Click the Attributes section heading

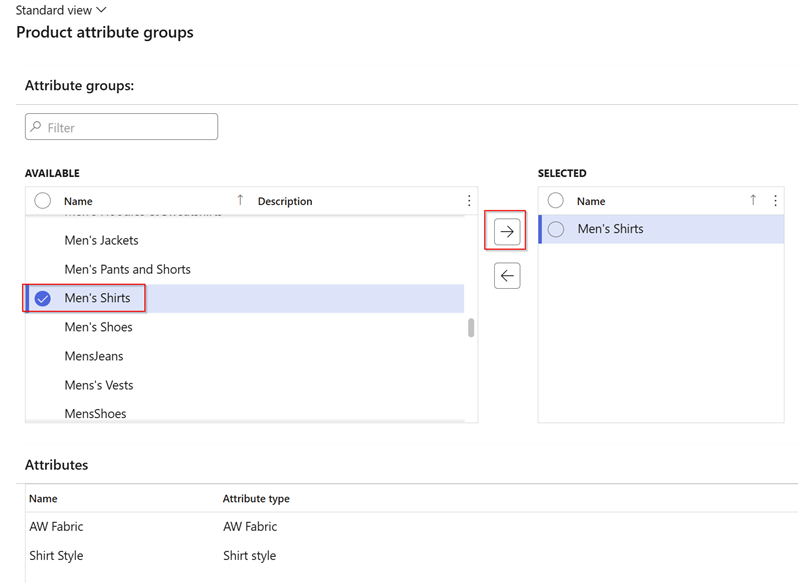(x=56, y=465)
